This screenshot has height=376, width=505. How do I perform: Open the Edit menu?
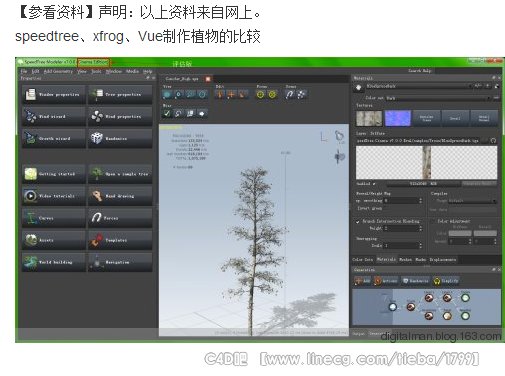point(35,71)
